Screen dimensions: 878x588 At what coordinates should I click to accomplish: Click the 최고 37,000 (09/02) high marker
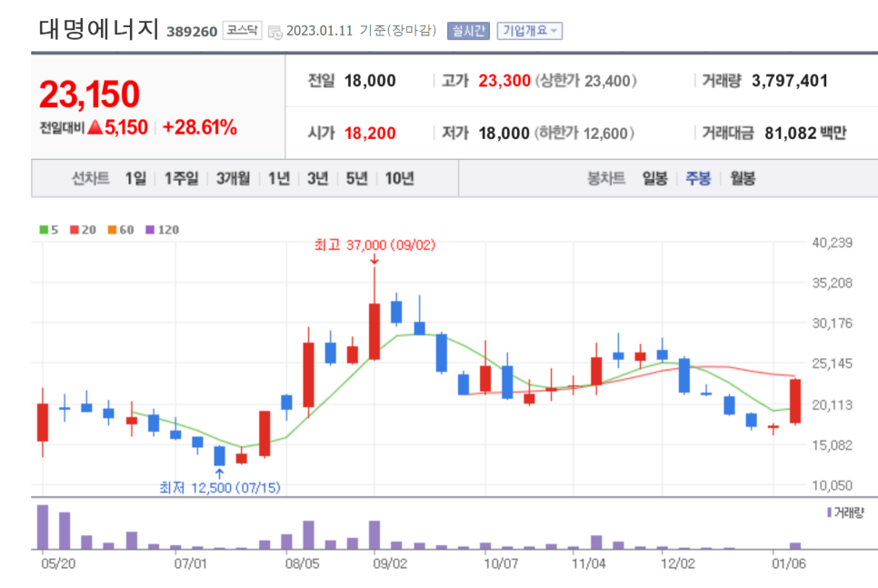(x=374, y=245)
